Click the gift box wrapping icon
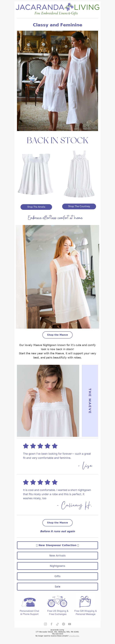Image resolution: width=115 pixels, height=644 pixels. [x=85, y=602]
